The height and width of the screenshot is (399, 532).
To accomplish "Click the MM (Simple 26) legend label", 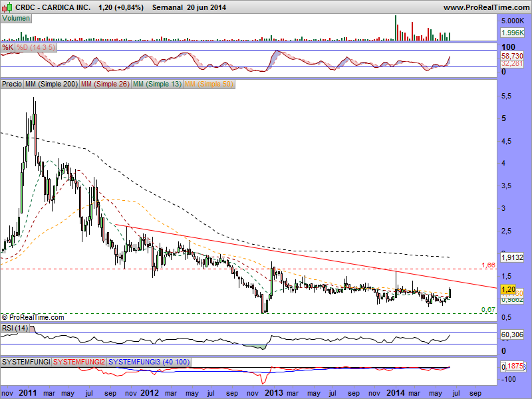I will (105, 84).
